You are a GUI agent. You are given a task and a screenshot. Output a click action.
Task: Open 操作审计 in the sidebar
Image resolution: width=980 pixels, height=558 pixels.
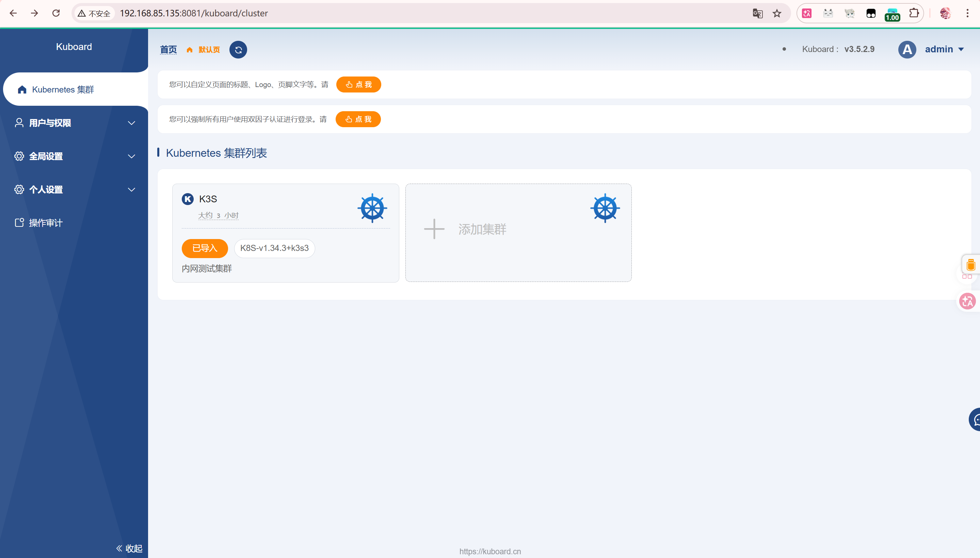point(45,223)
